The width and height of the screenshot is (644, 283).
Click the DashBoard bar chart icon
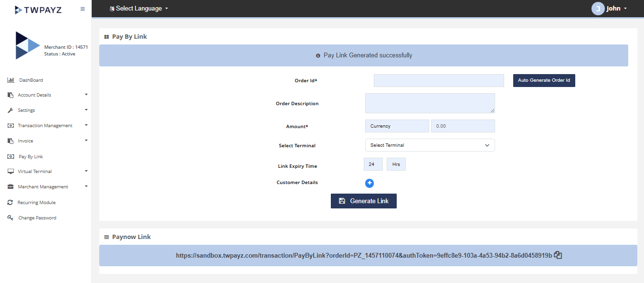(x=11, y=80)
